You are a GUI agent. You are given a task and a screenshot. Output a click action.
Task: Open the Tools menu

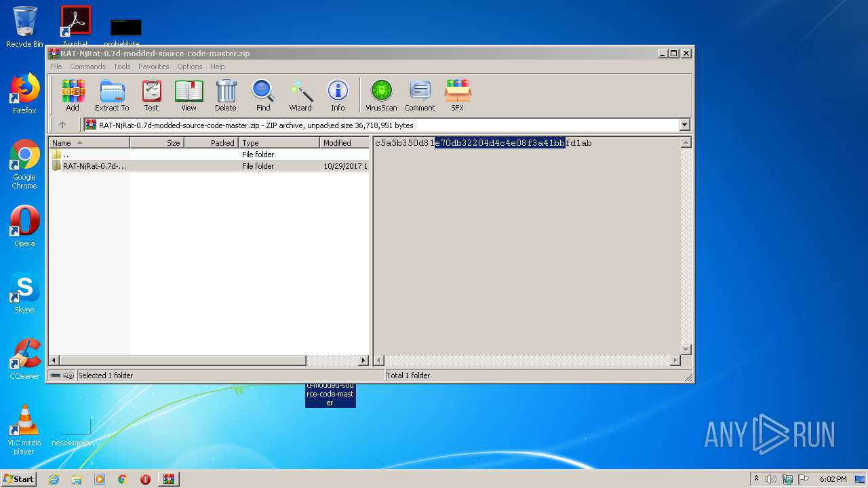(122, 66)
